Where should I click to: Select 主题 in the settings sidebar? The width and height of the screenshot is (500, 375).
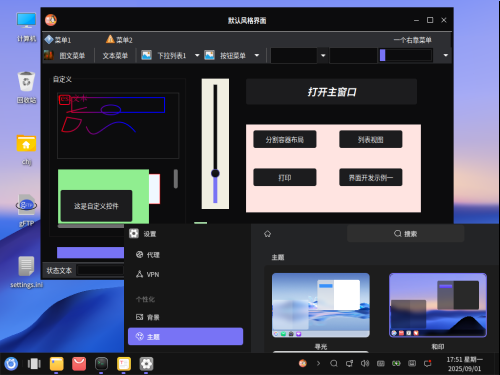pyautogui.click(x=185, y=336)
